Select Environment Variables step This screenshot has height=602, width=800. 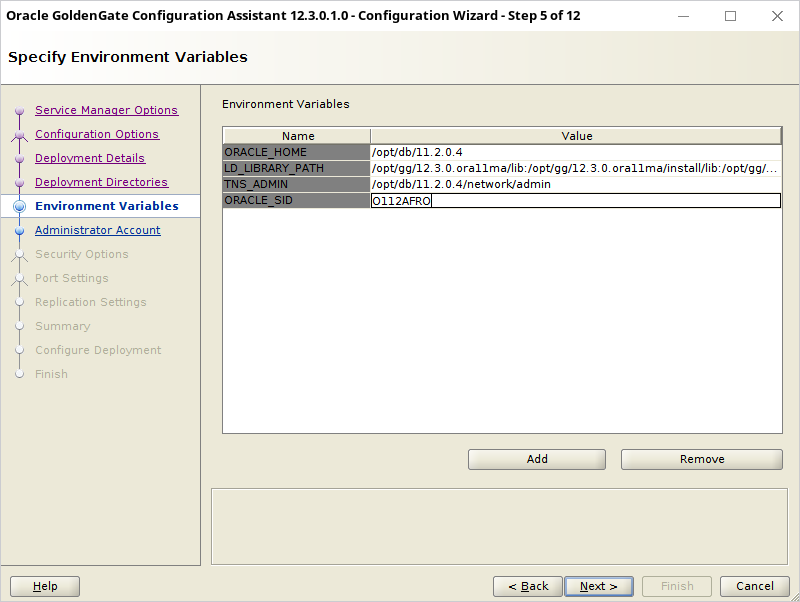(107, 206)
